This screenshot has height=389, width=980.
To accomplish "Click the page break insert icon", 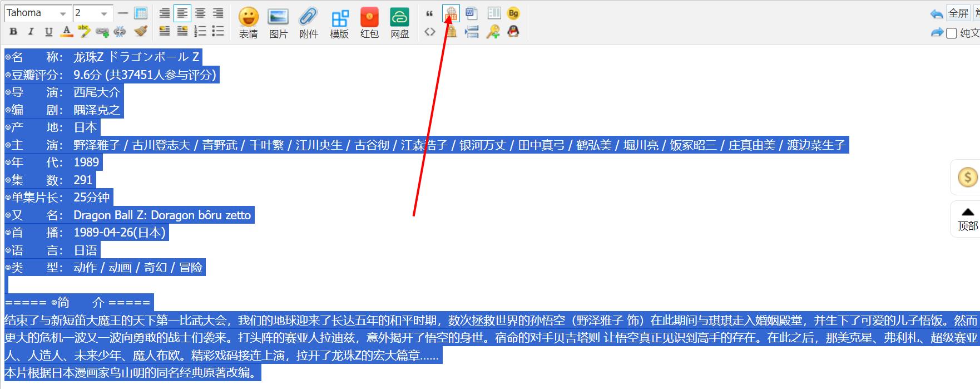I will coord(472,32).
